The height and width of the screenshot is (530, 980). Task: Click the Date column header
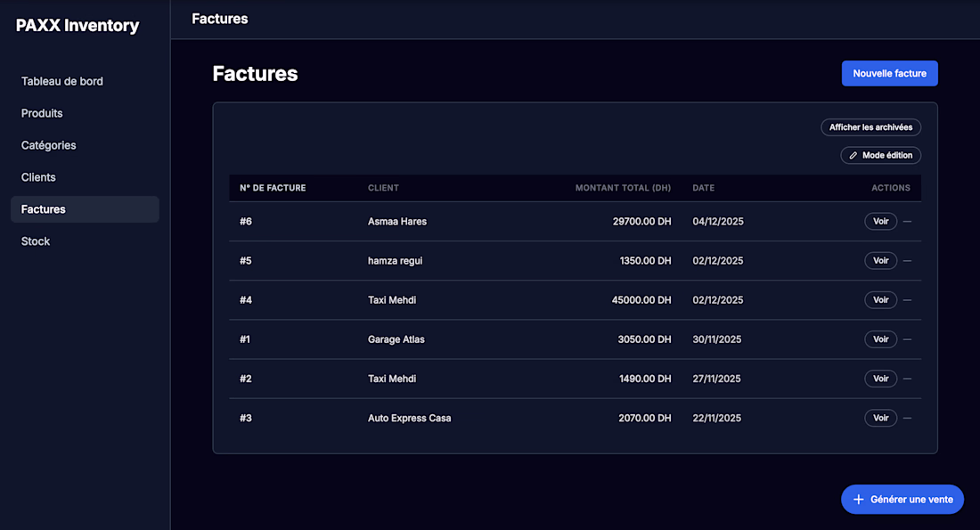pyautogui.click(x=703, y=188)
